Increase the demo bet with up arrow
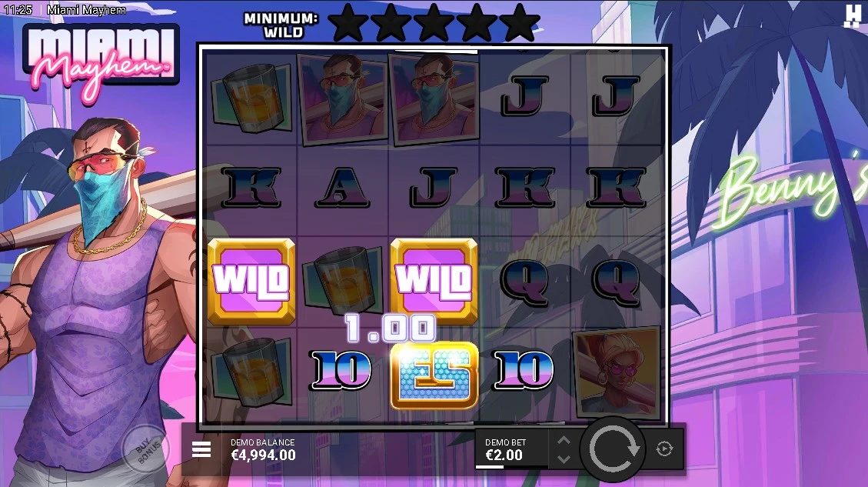 564,441
